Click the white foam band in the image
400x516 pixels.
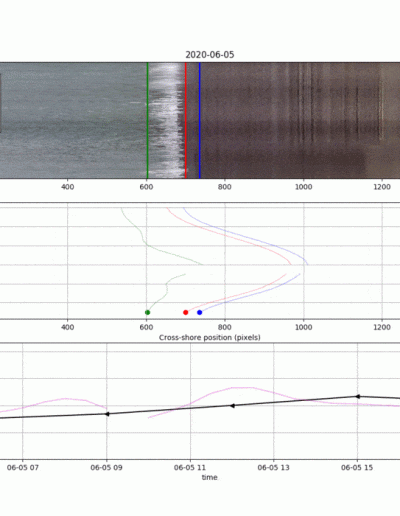pos(166,120)
